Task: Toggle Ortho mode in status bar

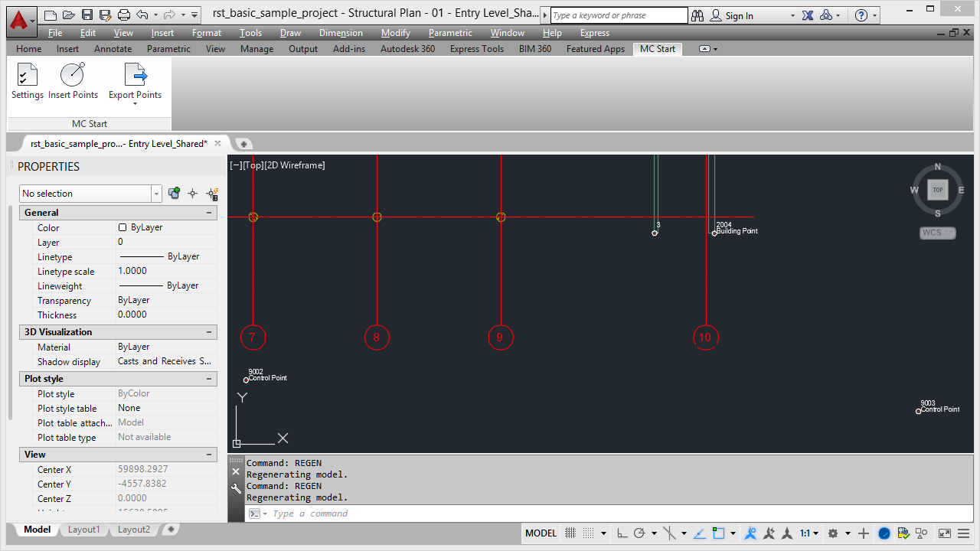Action: 622,533
